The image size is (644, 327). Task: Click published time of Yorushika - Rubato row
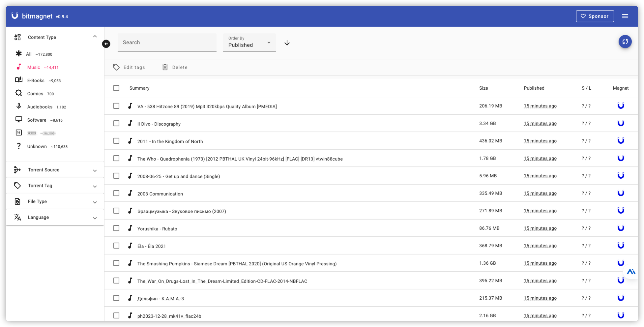pyautogui.click(x=540, y=228)
